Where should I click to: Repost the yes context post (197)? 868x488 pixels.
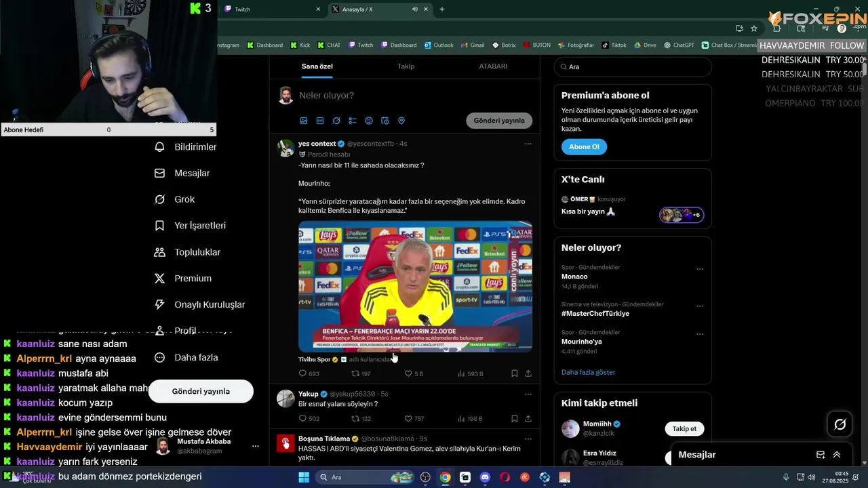tap(361, 373)
